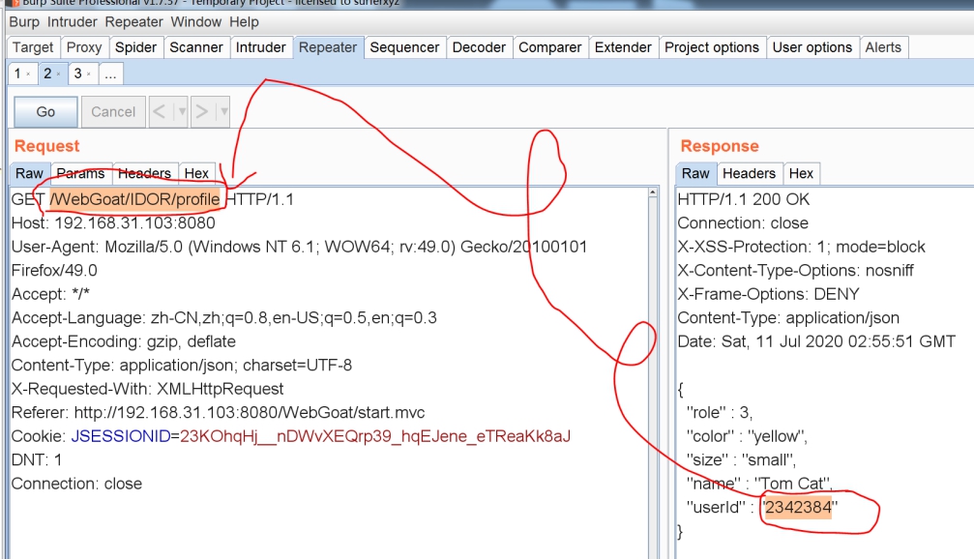Click the Cancel button
This screenshot has height=560, width=974.
(113, 112)
